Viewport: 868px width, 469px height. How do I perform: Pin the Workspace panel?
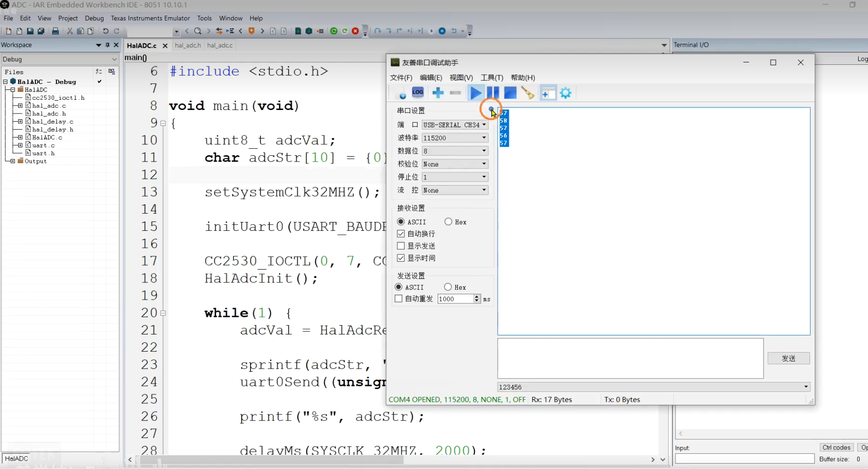pyautogui.click(x=108, y=45)
